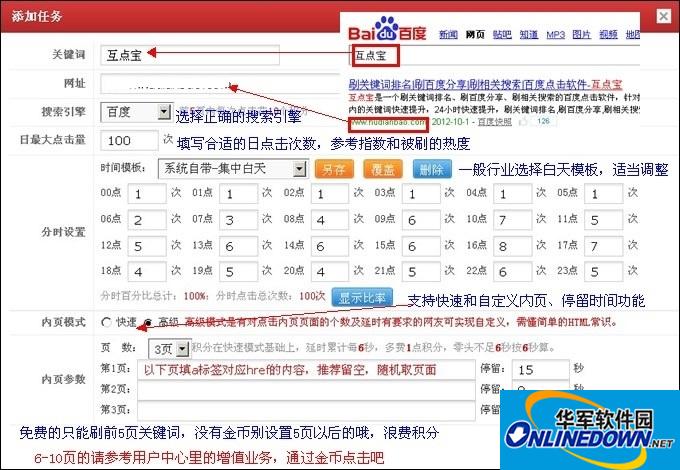Open the 搜索引擎 dropdown showing 百度
The image size is (680, 470).
[x=136, y=112]
